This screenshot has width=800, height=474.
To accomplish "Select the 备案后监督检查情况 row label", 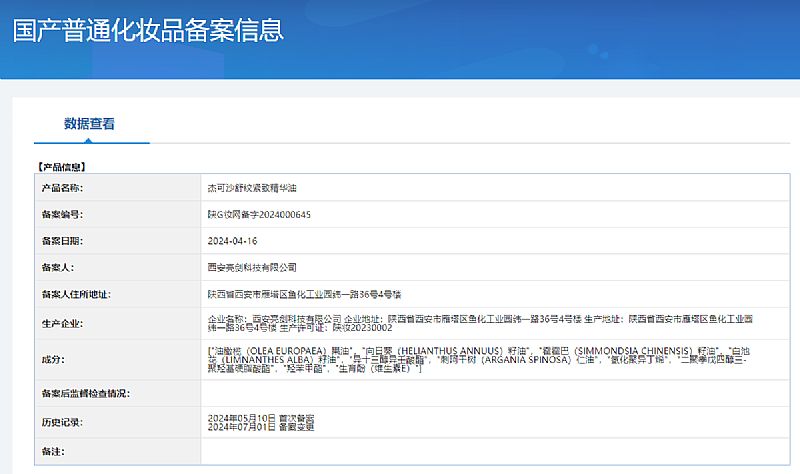I will click(85, 394).
